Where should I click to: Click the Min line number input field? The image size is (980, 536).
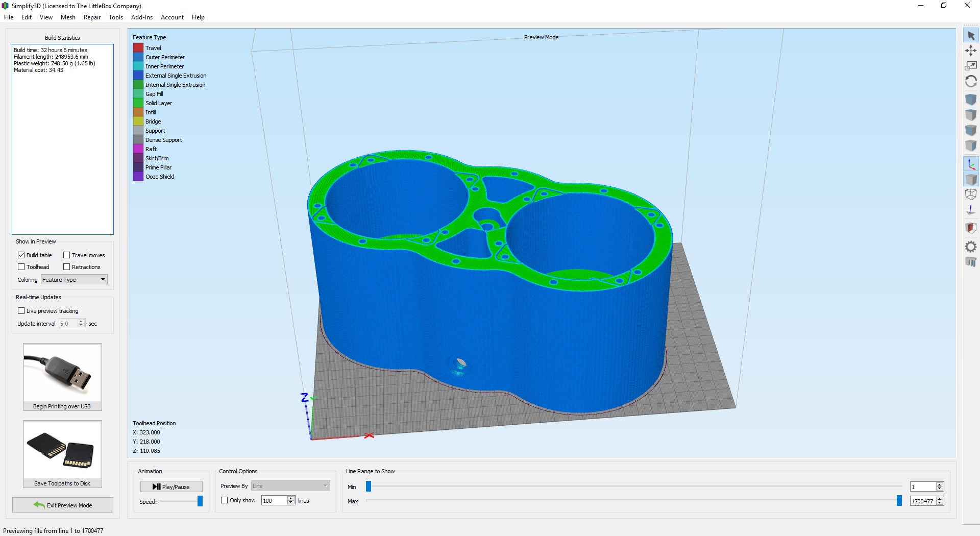[923, 487]
